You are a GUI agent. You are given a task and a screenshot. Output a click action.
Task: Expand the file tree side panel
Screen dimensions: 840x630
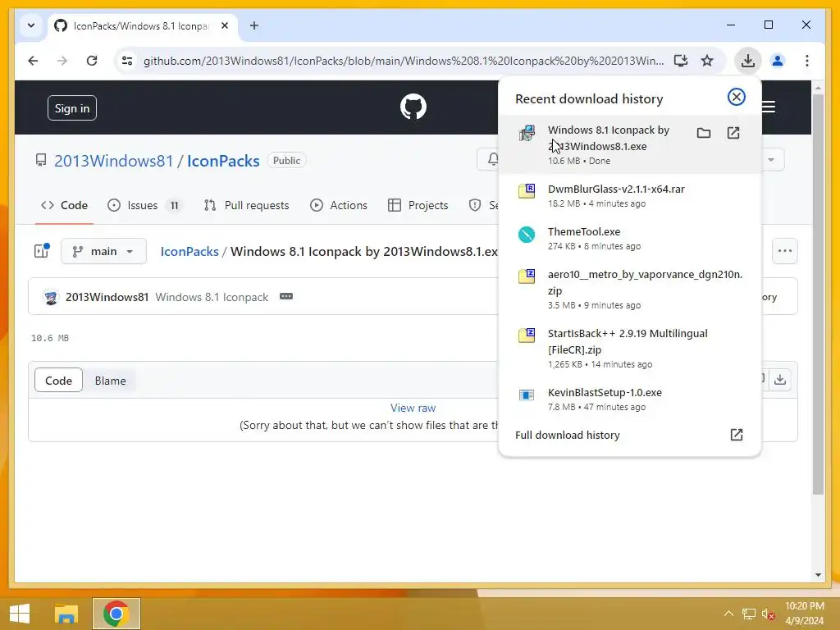pos(42,251)
